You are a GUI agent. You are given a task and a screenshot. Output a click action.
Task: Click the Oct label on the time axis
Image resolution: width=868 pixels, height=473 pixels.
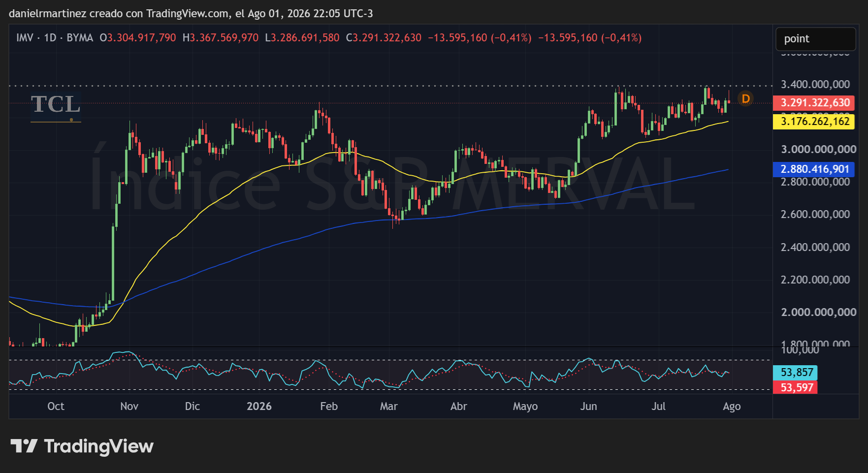pyautogui.click(x=56, y=407)
